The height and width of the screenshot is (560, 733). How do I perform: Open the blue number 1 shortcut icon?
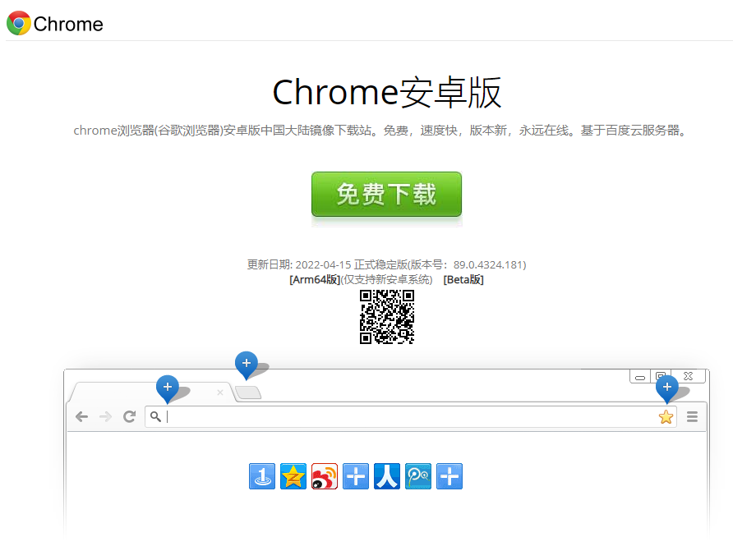coord(262,476)
